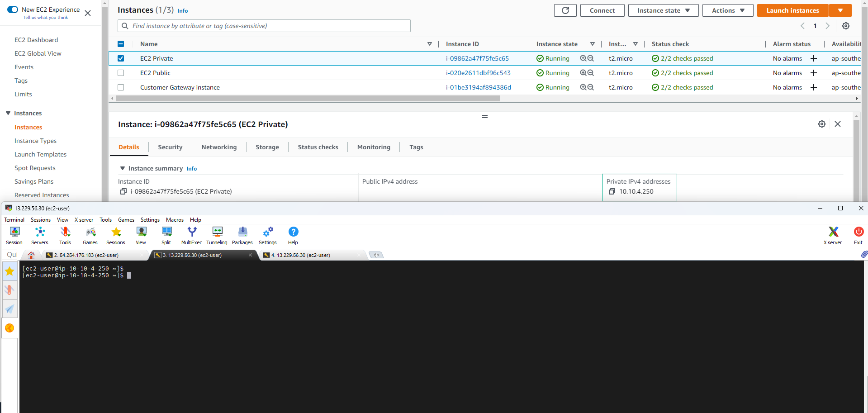Image resolution: width=868 pixels, height=413 pixels.
Task: Click the sidebar Tools icon
Action: coord(9,290)
